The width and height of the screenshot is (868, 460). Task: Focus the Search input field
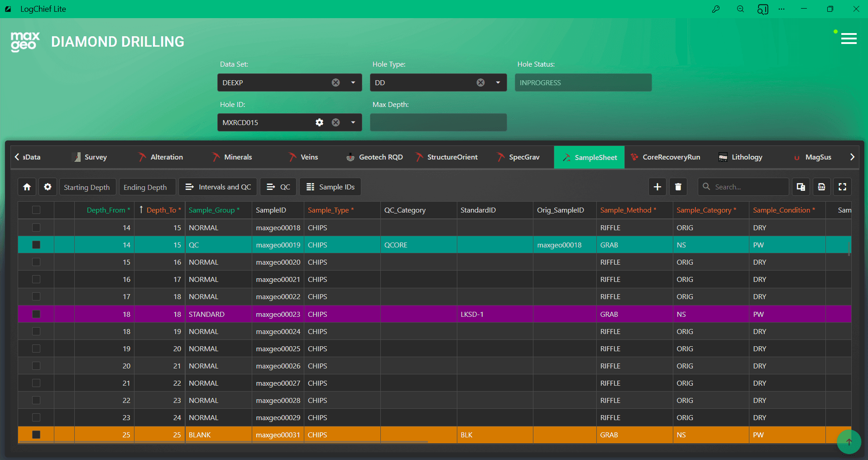click(743, 187)
